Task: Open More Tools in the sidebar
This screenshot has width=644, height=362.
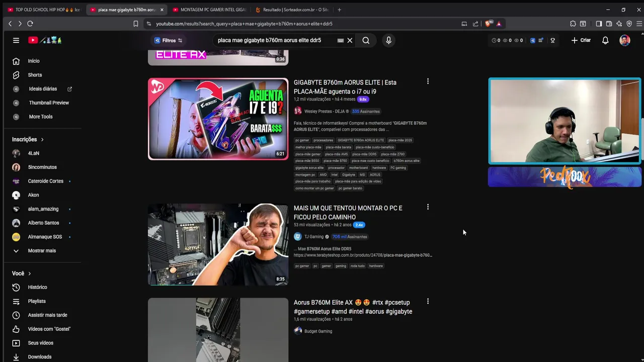Action: (40, 117)
